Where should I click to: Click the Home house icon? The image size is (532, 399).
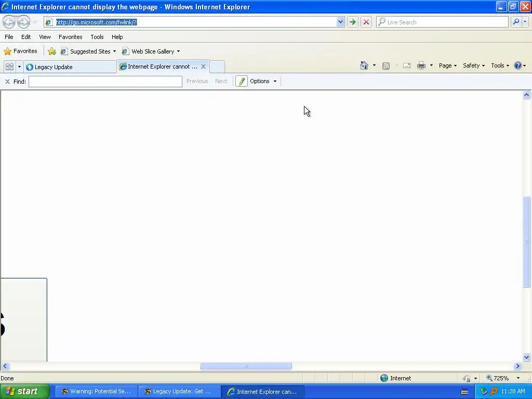pos(364,65)
